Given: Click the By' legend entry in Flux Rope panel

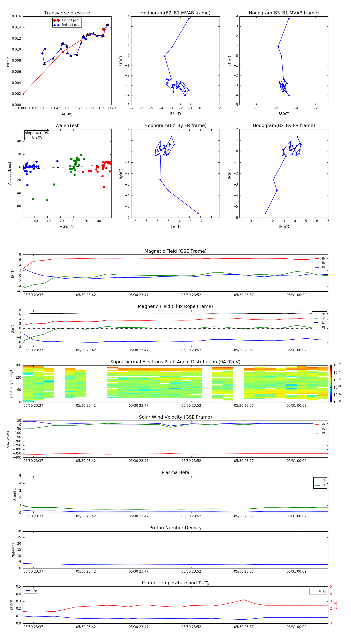Looking at the screenshot, I should [x=320, y=318].
